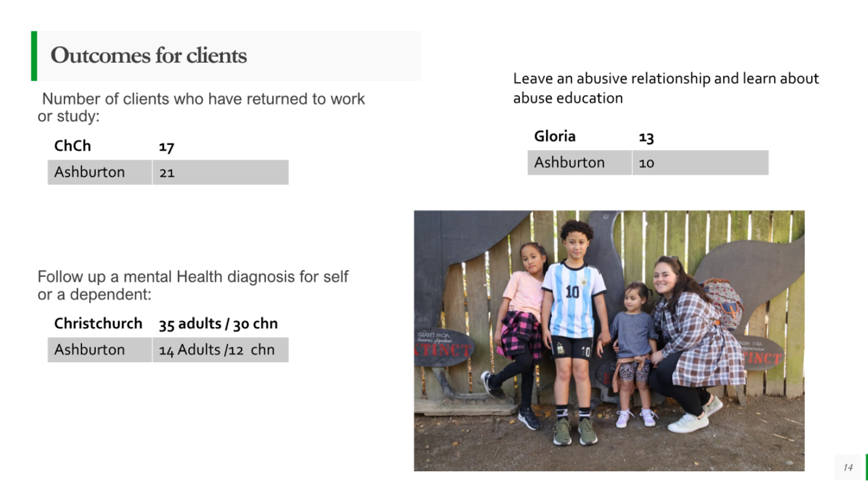Select the green accent bar beside title

[34, 56]
